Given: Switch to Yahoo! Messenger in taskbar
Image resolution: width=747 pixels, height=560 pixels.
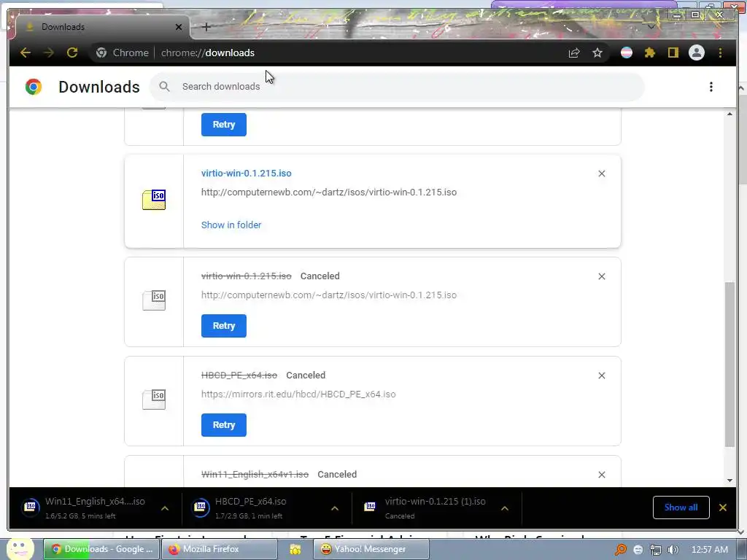Looking at the screenshot, I should (371, 549).
